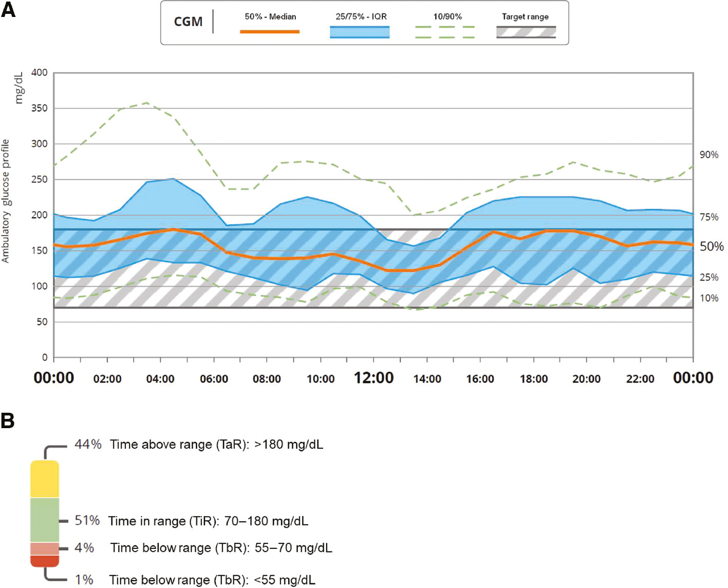Select the 51% Time in range text

point(192,521)
